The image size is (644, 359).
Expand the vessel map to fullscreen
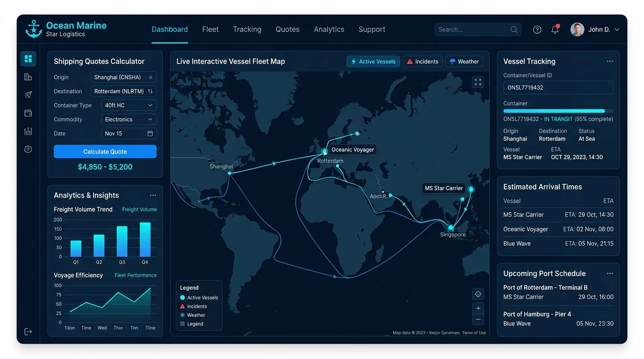(478, 82)
